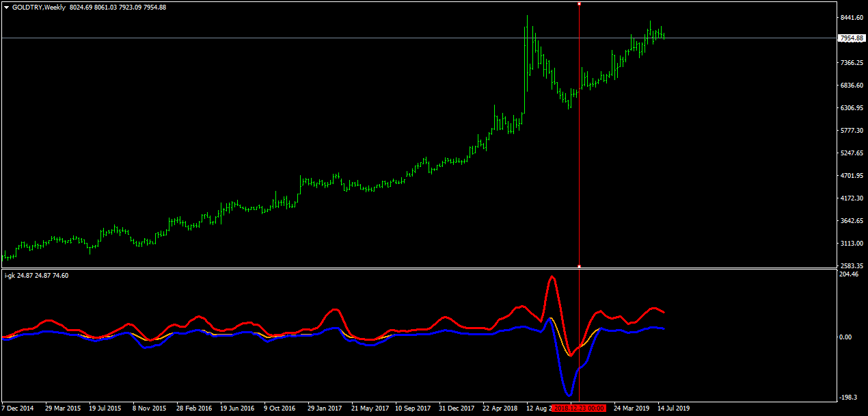Click the 24 Mar 2019 date label

click(631, 408)
